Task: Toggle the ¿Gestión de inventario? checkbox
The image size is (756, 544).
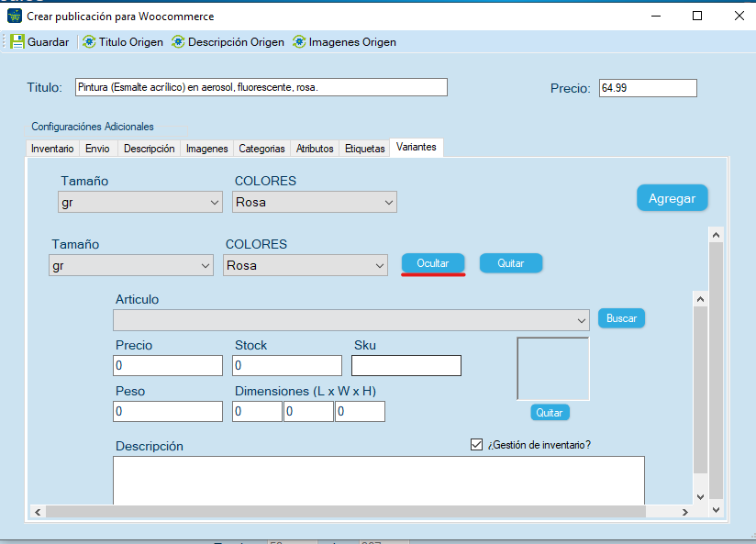Action: [x=476, y=444]
